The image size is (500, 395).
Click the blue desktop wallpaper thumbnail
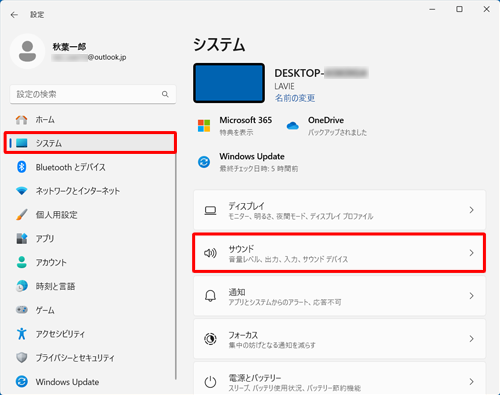[229, 83]
